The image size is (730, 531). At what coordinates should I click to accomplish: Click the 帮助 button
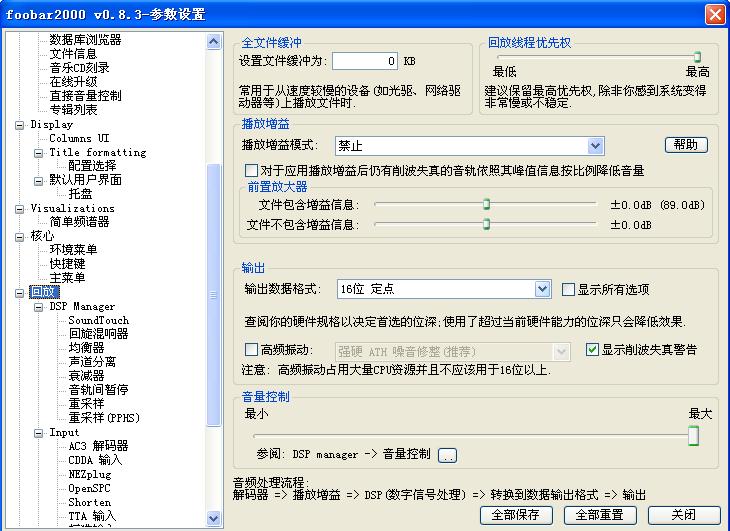686,145
